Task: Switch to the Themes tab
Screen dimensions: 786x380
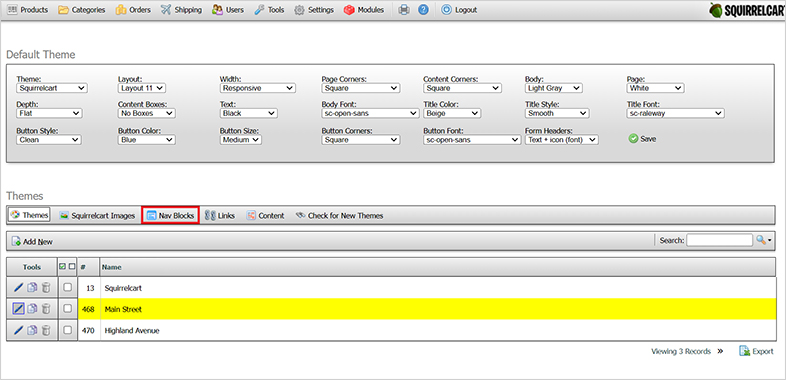Action: [29, 215]
